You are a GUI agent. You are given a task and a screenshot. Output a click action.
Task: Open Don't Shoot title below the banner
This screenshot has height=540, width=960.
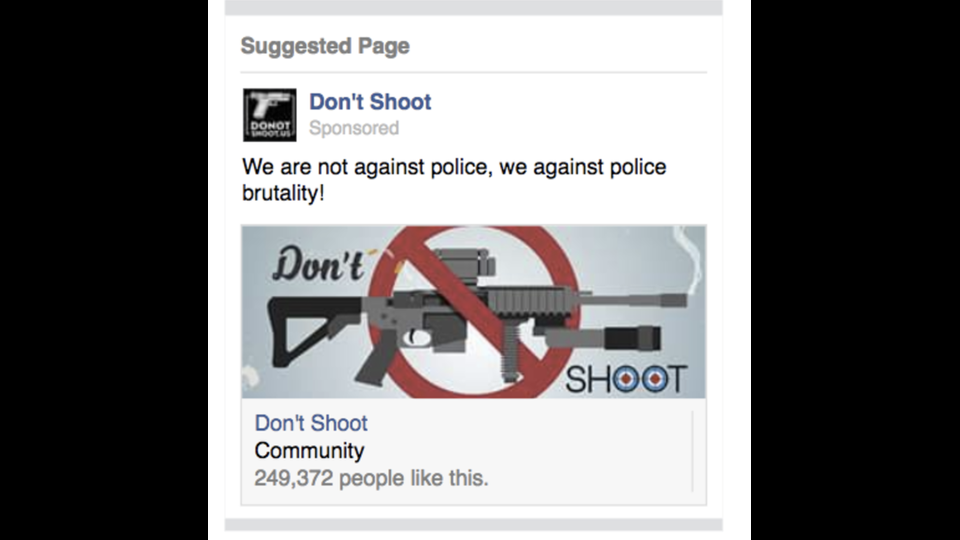311,423
